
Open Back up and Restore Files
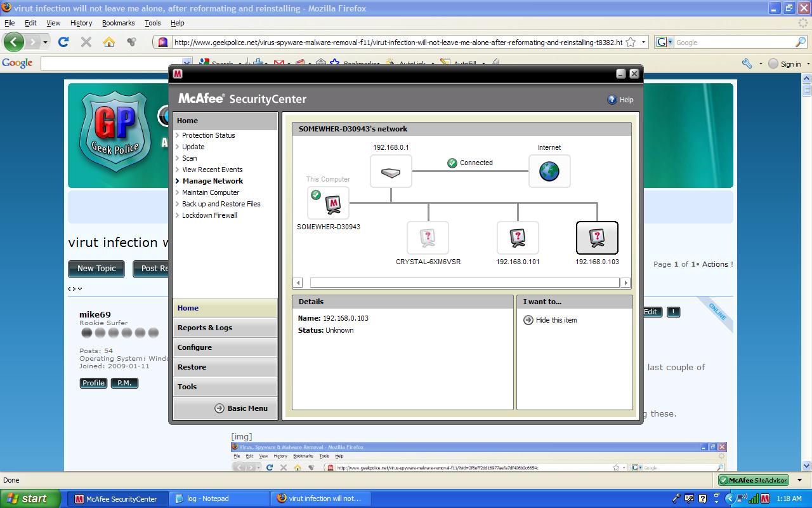coord(221,204)
